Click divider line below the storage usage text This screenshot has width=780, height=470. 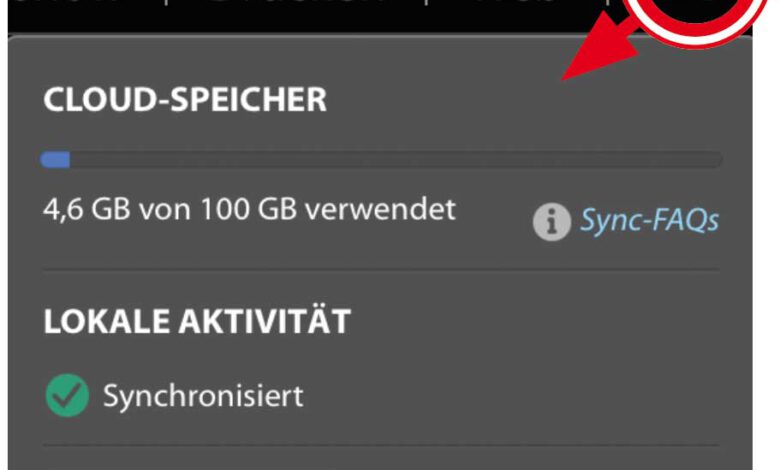[x=380, y=269]
